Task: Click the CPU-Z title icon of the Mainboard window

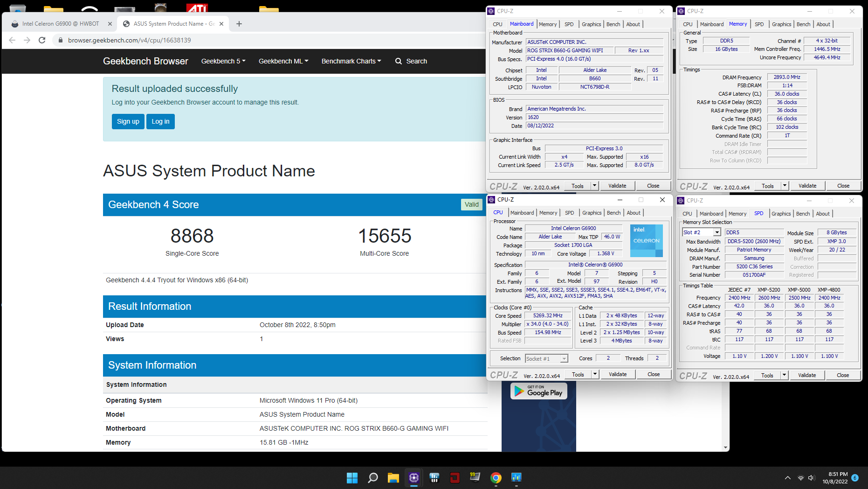Action: (491, 11)
